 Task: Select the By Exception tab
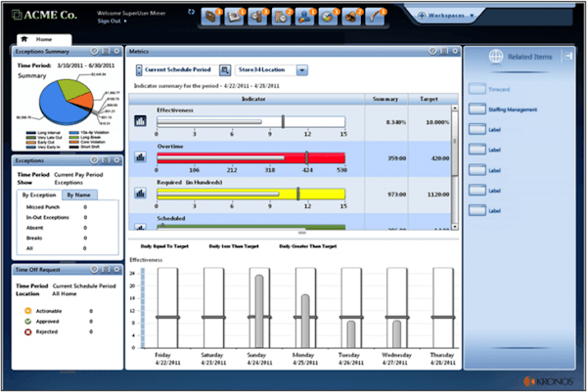[x=39, y=196]
